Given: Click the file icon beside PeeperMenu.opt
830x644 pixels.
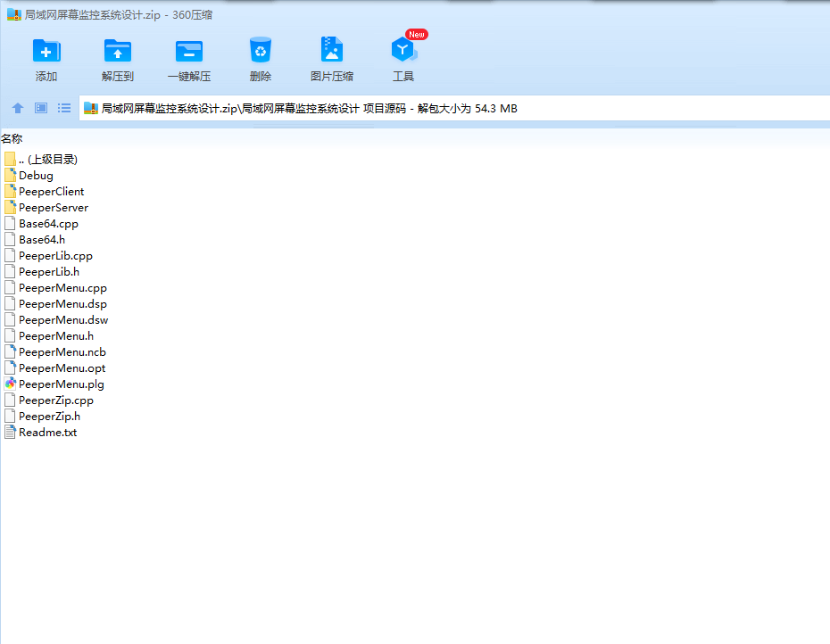Looking at the screenshot, I should (x=10, y=367).
